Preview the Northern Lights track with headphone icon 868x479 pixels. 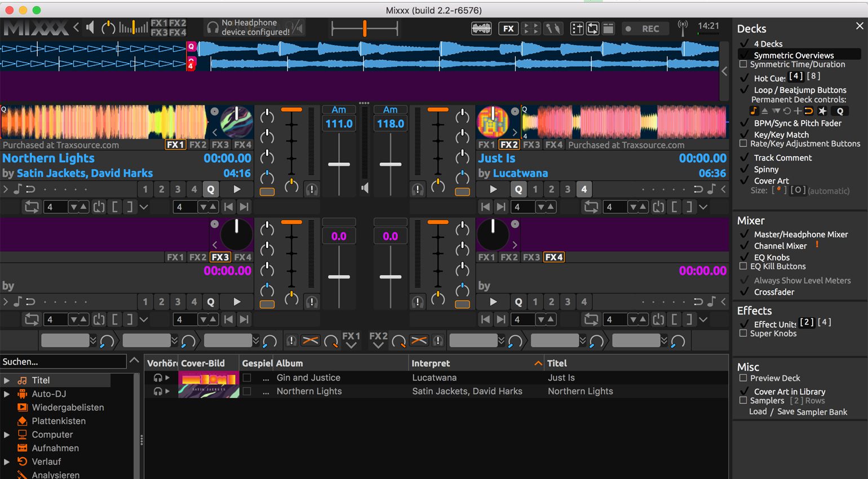point(158,391)
